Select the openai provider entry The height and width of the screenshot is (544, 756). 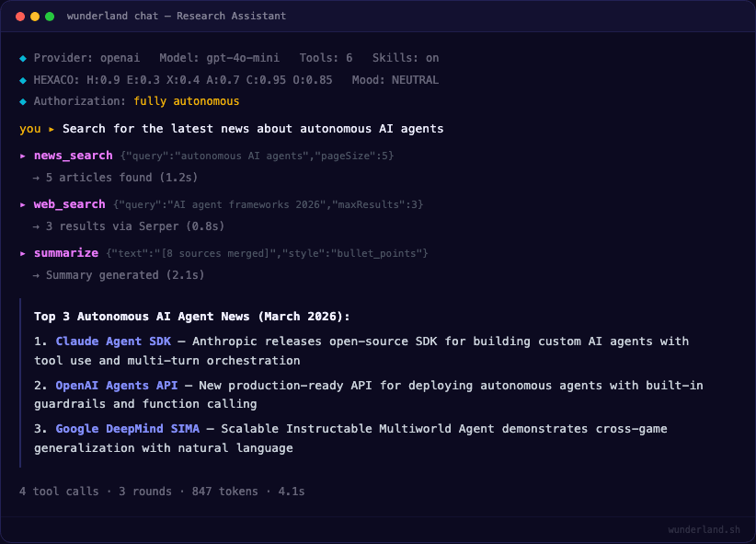tap(120, 57)
